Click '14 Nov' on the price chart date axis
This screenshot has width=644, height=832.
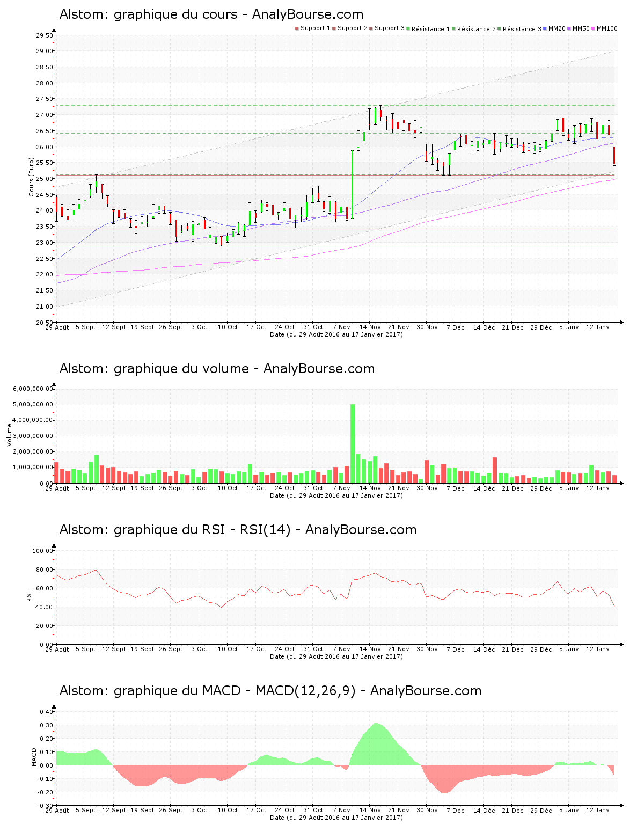[x=370, y=327]
